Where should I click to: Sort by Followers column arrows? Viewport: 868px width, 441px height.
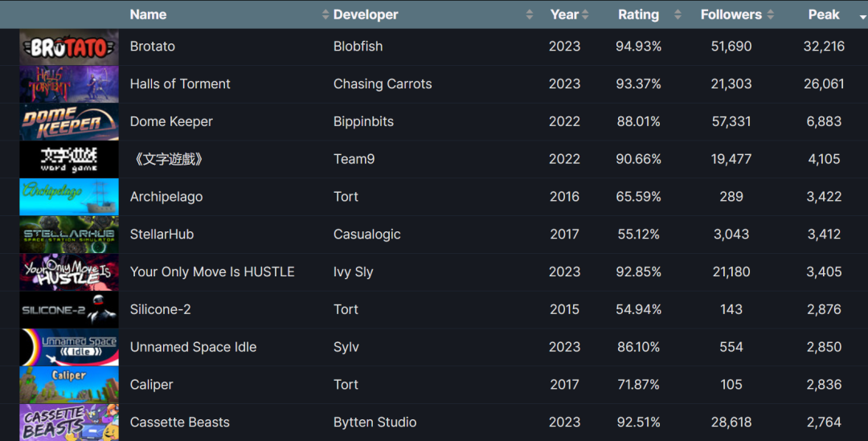[x=770, y=15]
